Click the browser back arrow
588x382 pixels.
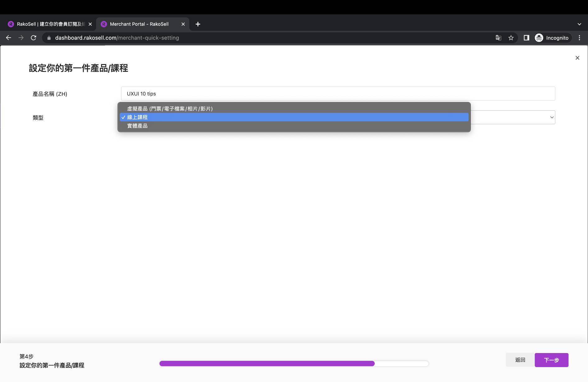pos(8,38)
